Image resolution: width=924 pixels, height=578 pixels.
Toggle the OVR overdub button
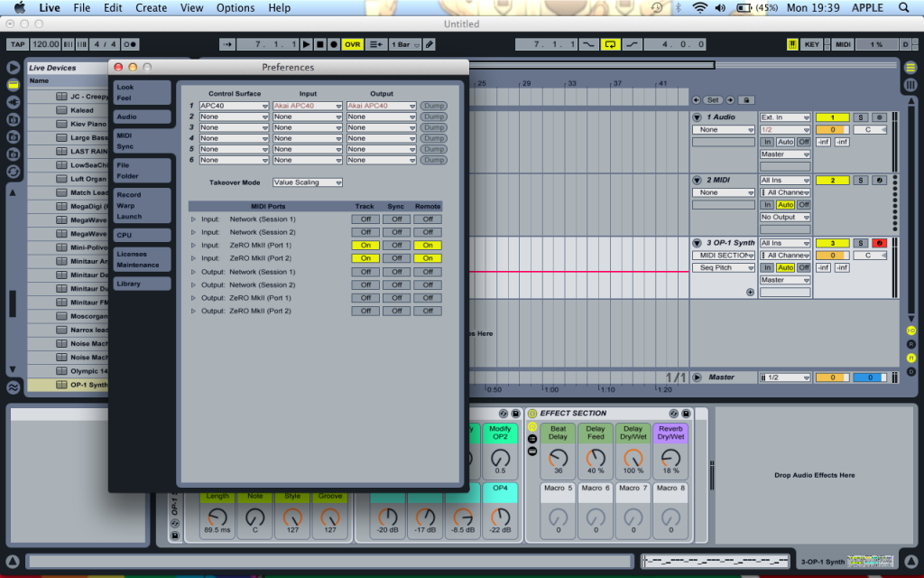tap(353, 44)
